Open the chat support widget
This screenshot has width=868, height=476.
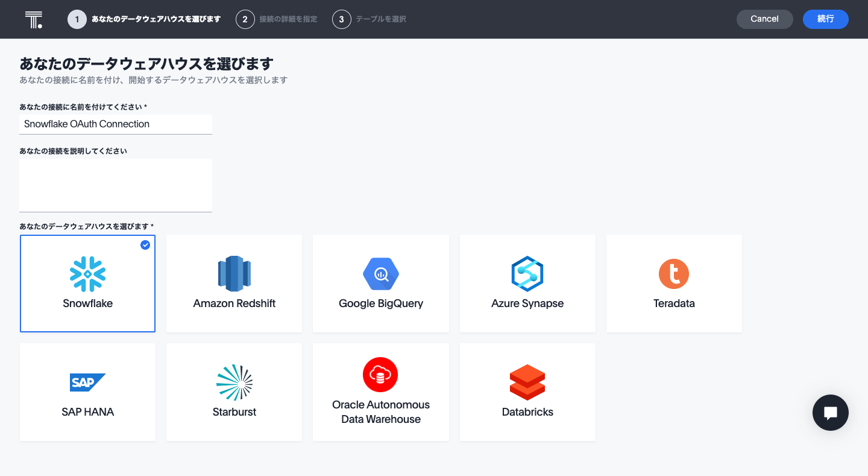click(831, 413)
